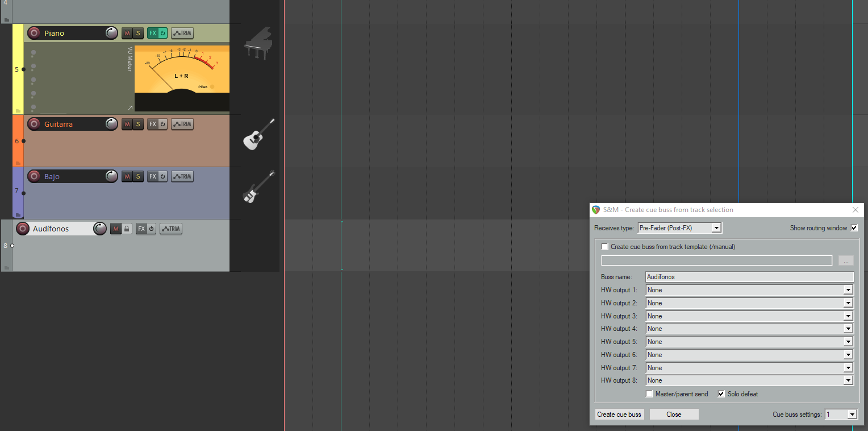Bypass FX on the Piano track

click(163, 33)
